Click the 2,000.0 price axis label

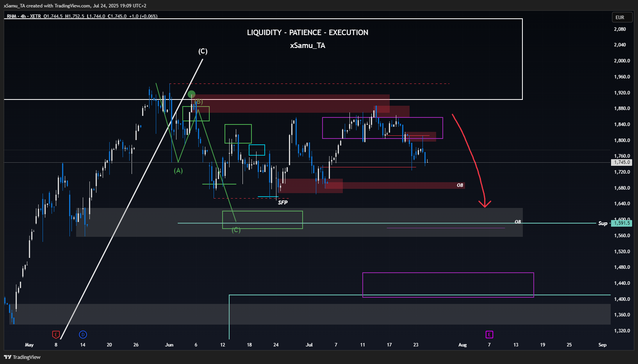point(622,61)
